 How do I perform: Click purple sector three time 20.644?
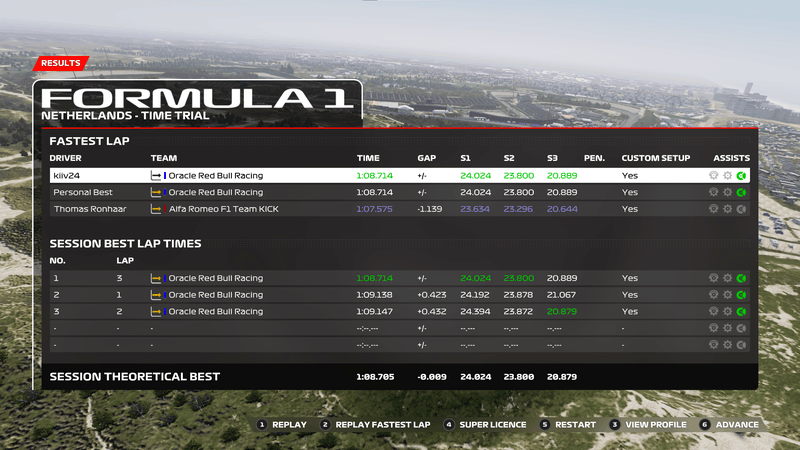pyautogui.click(x=562, y=209)
